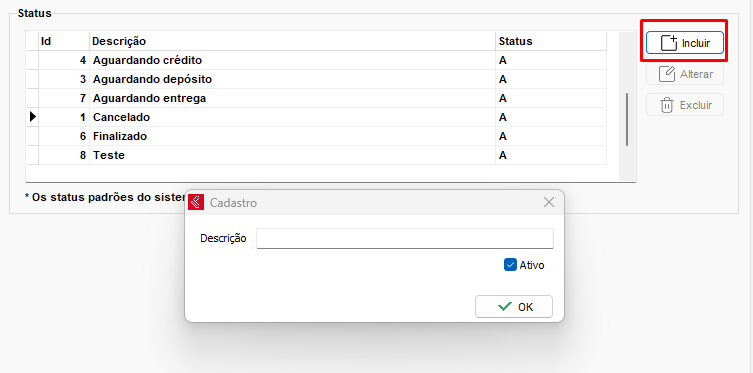Image resolution: width=753 pixels, height=373 pixels.
Task: Select the Aguardando depósito row
Action: click(x=316, y=79)
